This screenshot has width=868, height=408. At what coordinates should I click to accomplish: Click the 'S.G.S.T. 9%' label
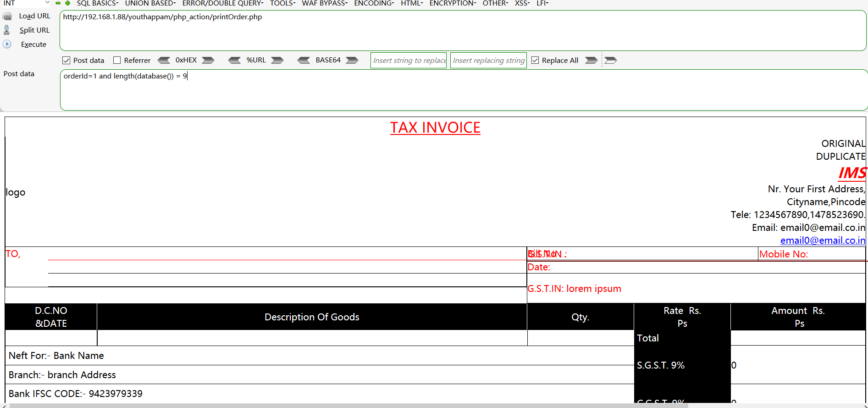(661, 365)
